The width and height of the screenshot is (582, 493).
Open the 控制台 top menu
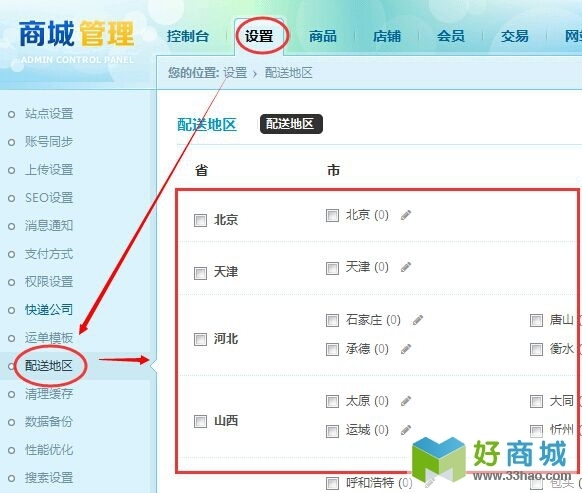(x=188, y=36)
